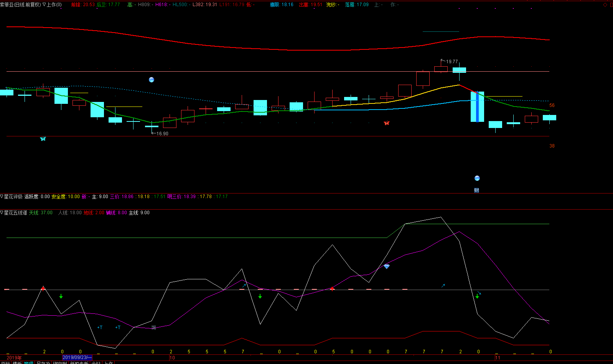Open the 财 finance marker

click(476, 190)
